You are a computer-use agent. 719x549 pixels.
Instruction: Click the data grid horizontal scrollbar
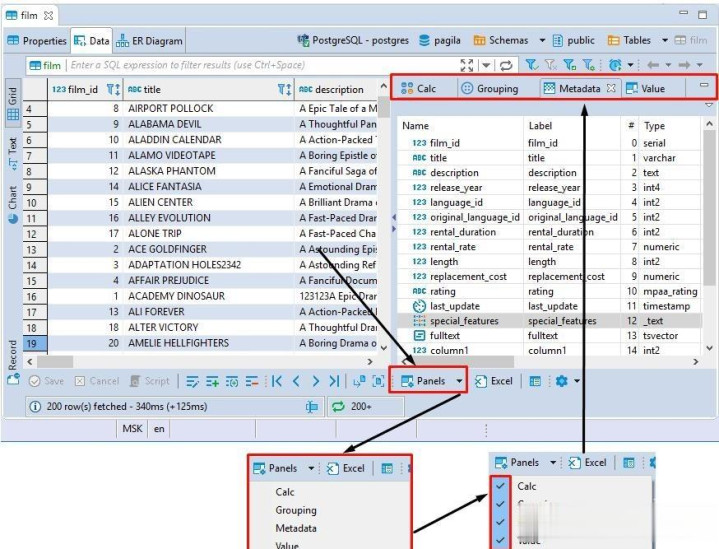pos(200,359)
